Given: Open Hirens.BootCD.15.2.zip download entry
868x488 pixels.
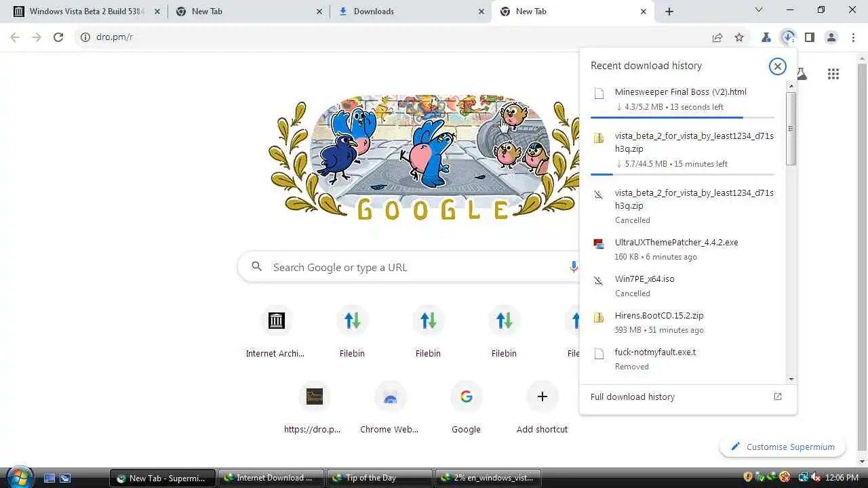Looking at the screenshot, I should [x=684, y=322].
